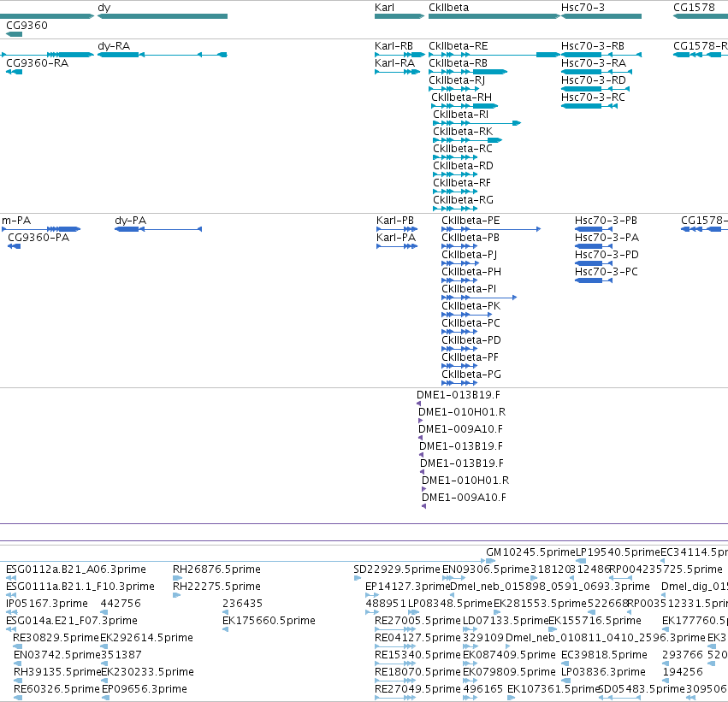
Task: Click the CkIIbeta-RE transcript label
Action: pos(459,46)
